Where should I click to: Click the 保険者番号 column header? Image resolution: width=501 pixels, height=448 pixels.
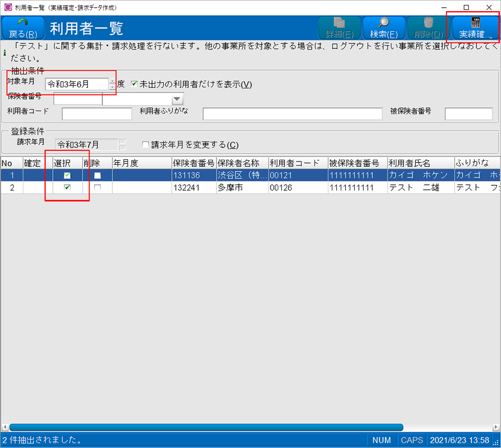(193, 163)
